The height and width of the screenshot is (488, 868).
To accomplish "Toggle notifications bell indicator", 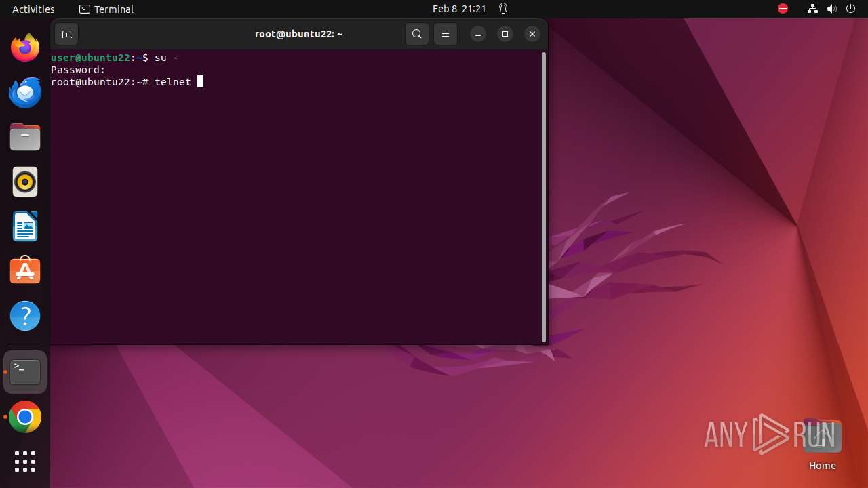I will tap(503, 9).
